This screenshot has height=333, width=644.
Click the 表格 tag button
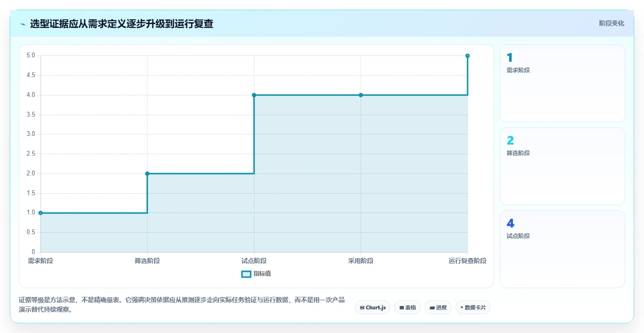click(407, 307)
